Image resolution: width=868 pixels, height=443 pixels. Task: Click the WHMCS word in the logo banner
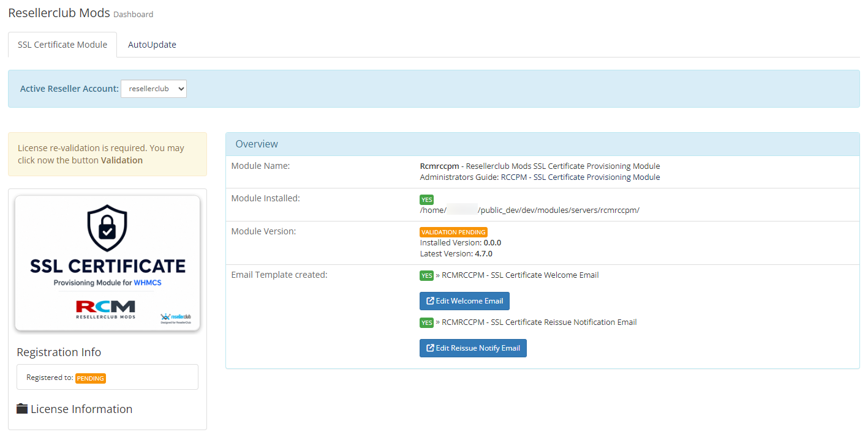[148, 283]
